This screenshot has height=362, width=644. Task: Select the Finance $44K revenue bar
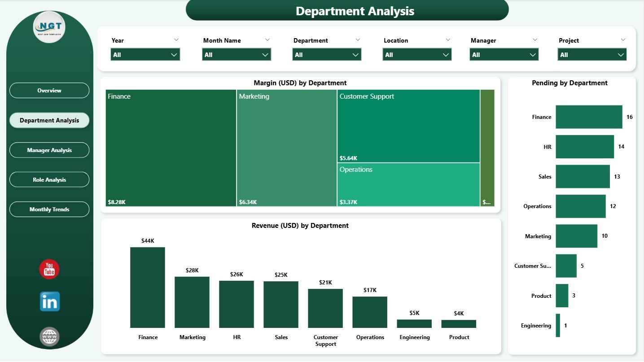(x=148, y=287)
